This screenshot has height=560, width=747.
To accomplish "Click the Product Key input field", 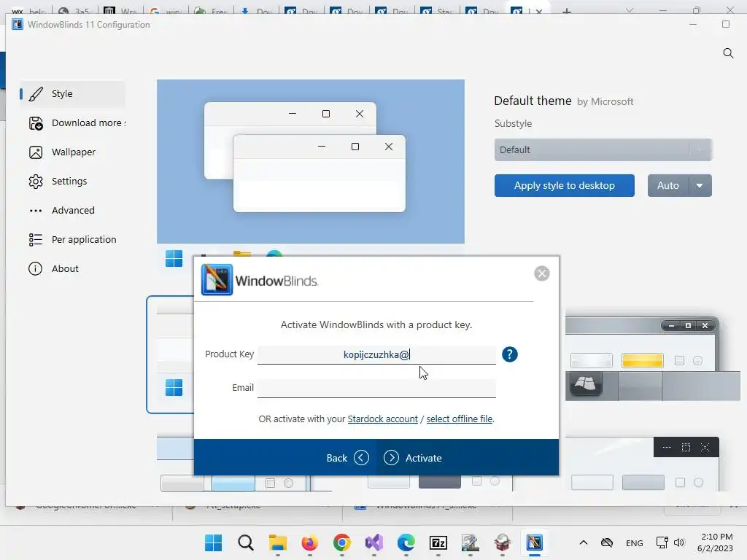I will click(x=376, y=355).
